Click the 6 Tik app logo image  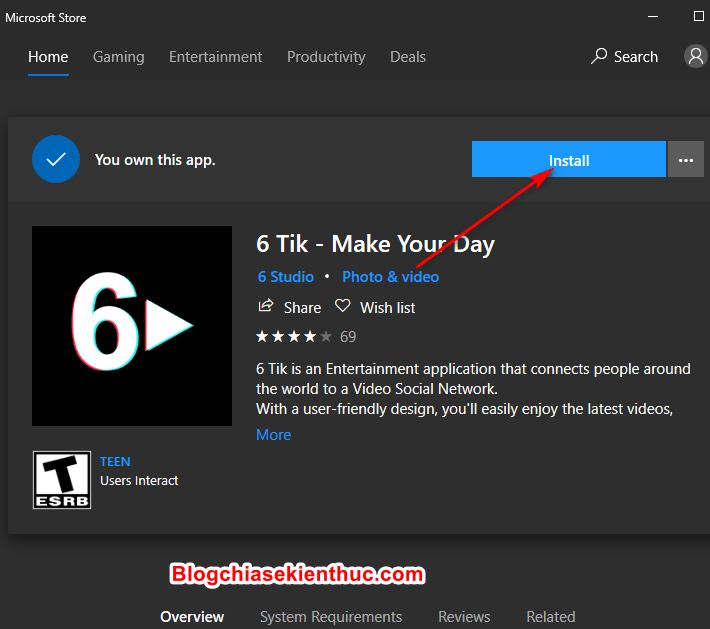coord(132,326)
